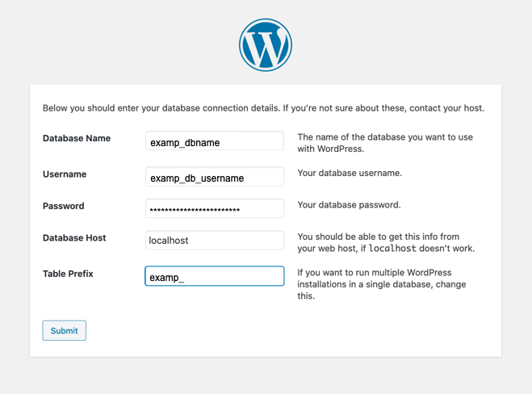Click the Database Host field containing localhost
This screenshot has width=532, height=394.
(214, 241)
